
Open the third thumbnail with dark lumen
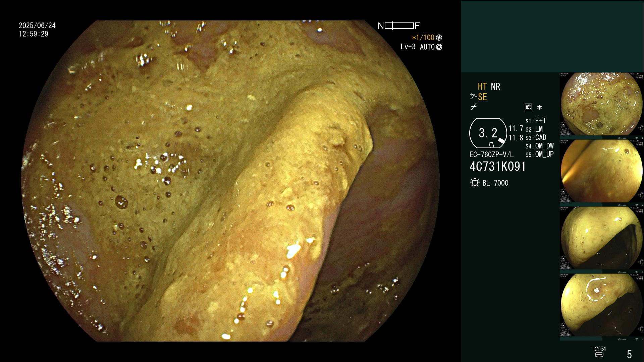pos(601,238)
